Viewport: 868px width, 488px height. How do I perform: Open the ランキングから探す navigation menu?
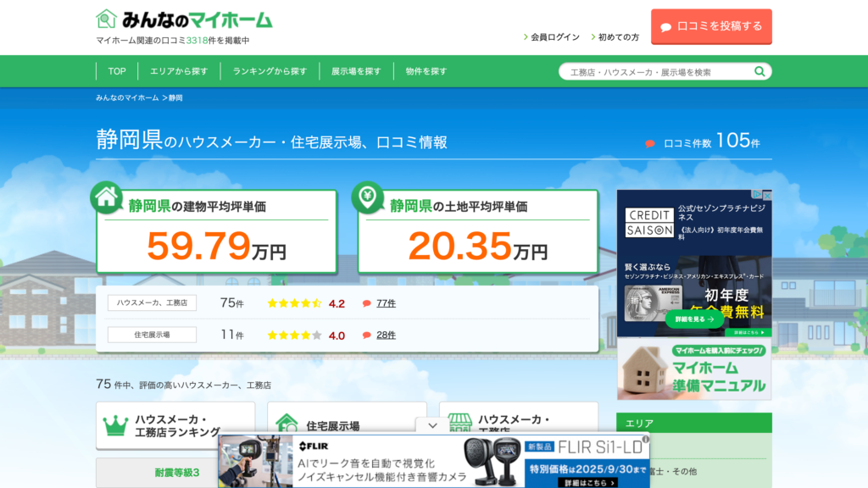coord(270,71)
